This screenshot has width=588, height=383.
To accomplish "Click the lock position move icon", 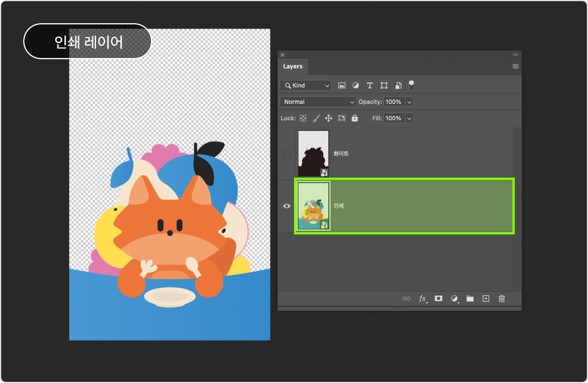I will click(x=328, y=118).
